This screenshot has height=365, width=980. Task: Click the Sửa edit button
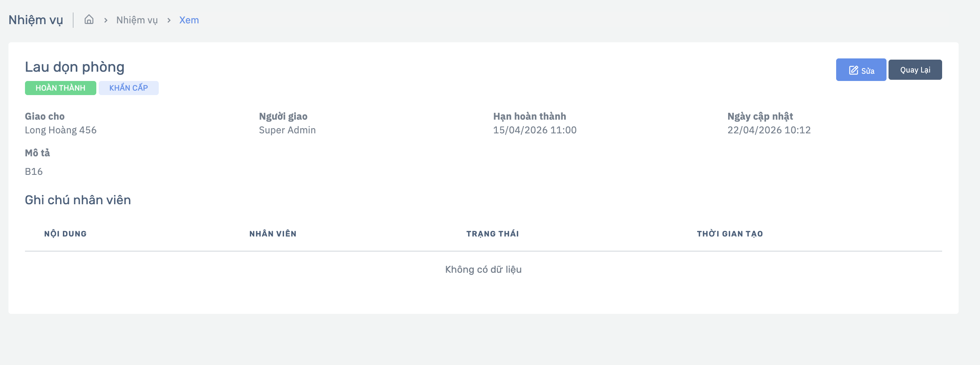[x=861, y=70]
